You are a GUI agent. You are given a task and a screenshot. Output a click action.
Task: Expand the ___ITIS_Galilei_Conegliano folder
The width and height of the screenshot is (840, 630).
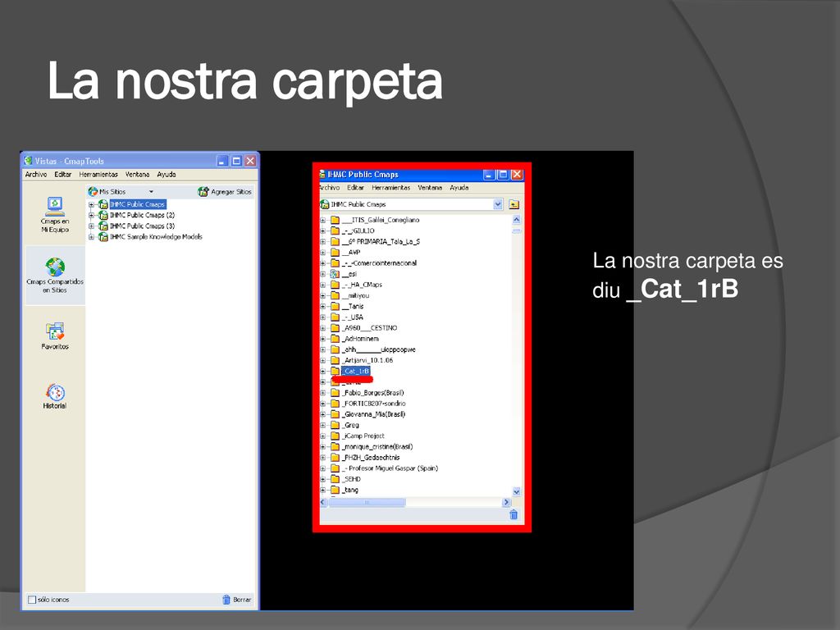pos(323,220)
